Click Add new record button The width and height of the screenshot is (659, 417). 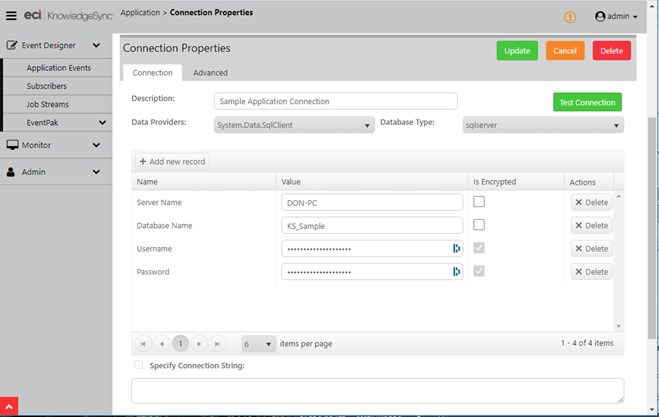click(172, 161)
